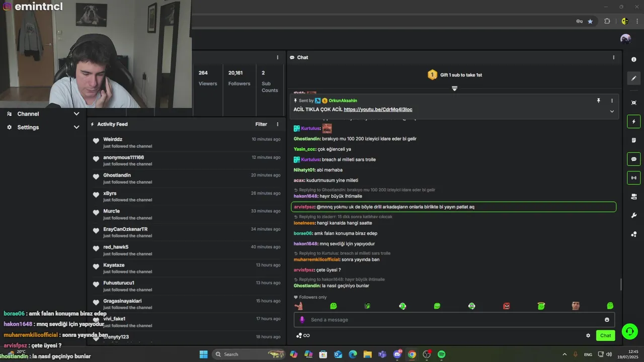Image resolution: width=644 pixels, height=362 pixels.
Task: Expand the Settings sidebar section
Action: click(43, 127)
